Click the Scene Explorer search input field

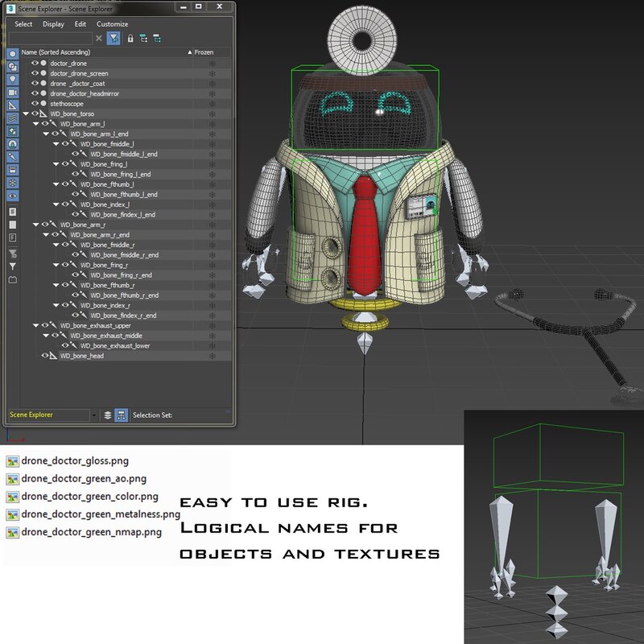tap(48, 38)
